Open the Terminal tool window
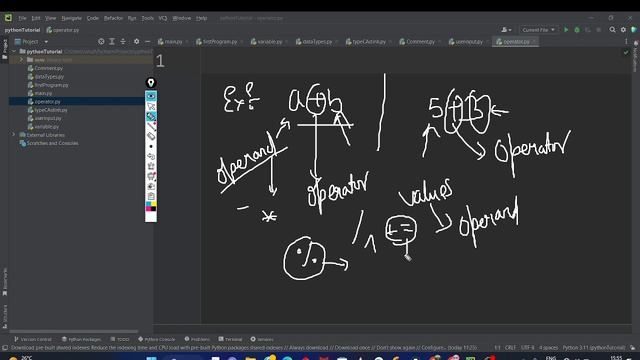Image resolution: width=640 pixels, height=360 pixels. pyautogui.click(x=230, y=339)
